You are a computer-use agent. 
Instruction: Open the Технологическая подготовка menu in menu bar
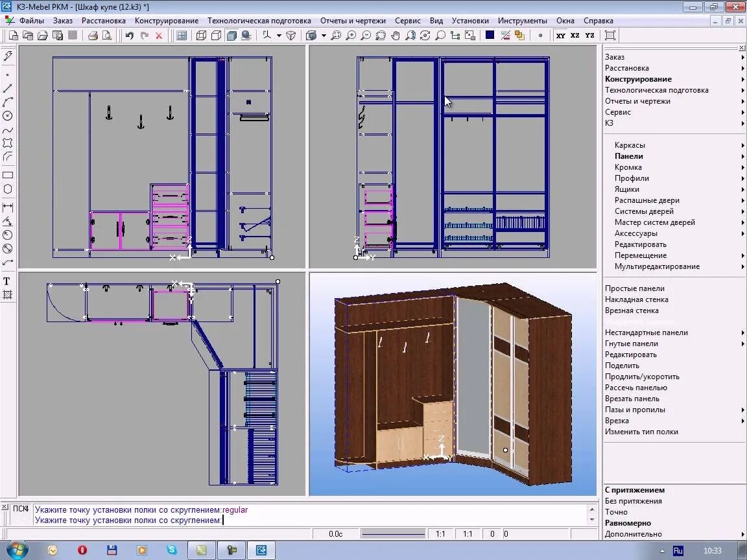pos(259,21)
